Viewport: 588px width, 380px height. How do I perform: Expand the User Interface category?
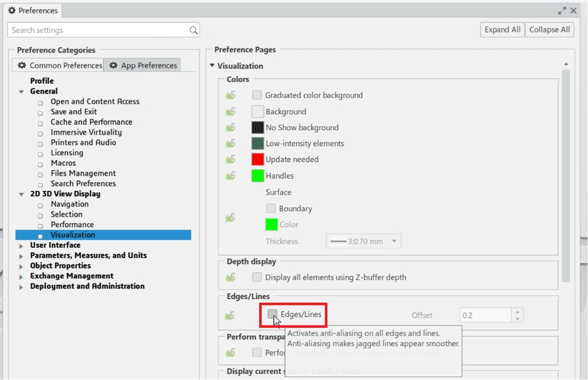pos(21,245)
